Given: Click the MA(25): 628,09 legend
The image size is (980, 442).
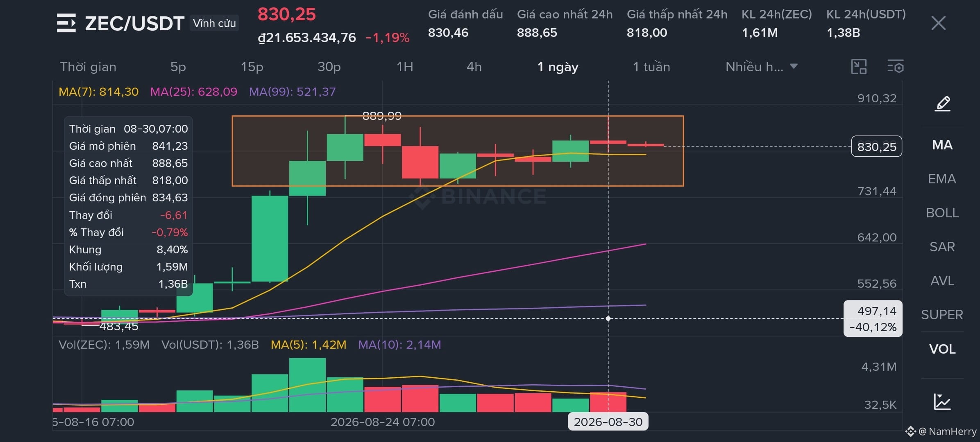Looking at the screenshot, I should point(194,92).
